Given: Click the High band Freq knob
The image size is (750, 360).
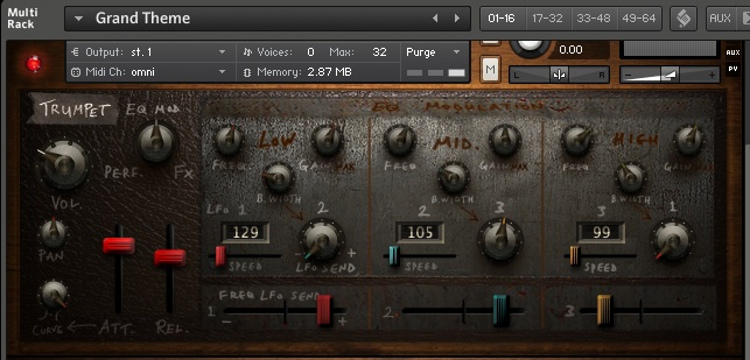Looking at the screenshot, I should (x=577, y=140).
